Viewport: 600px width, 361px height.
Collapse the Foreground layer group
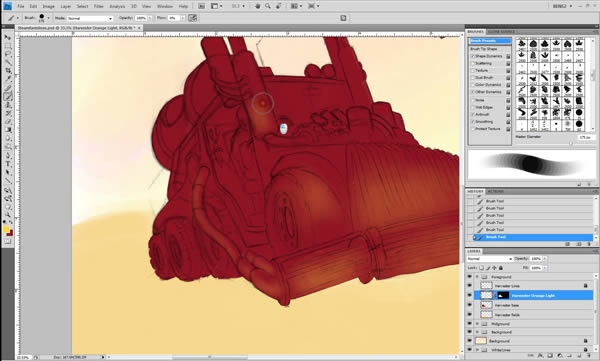[x=477, y=276]
